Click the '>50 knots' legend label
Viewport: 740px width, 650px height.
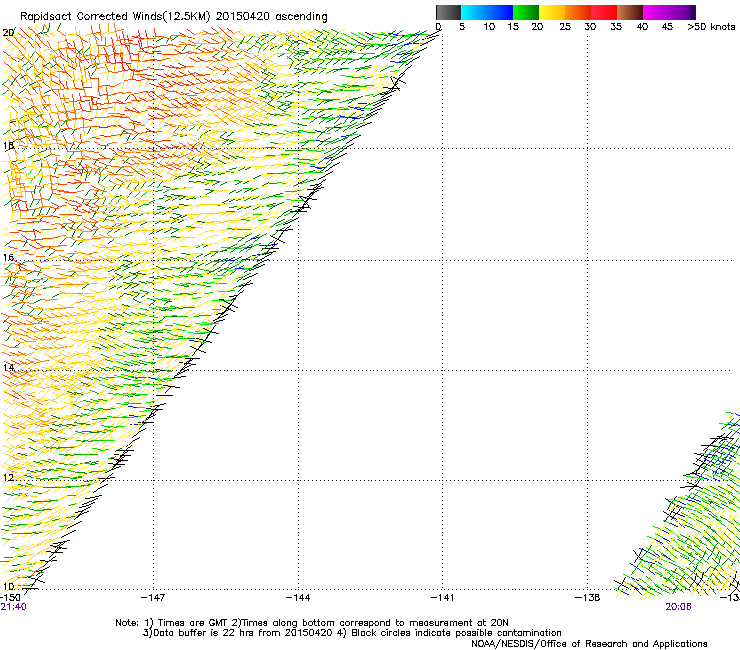[711, 27]
